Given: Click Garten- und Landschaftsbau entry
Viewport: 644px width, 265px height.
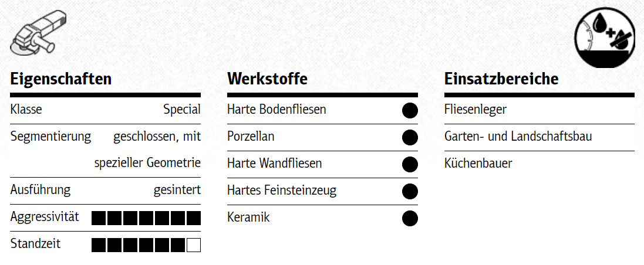Looking at the screenshot, I should (x=518, y=137).
